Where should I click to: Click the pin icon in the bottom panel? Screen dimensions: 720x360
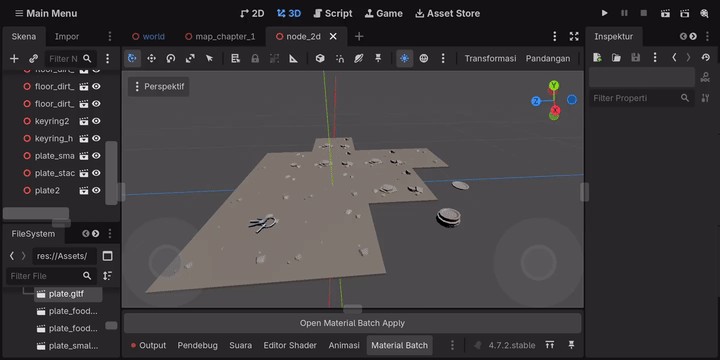pos(571,345)
